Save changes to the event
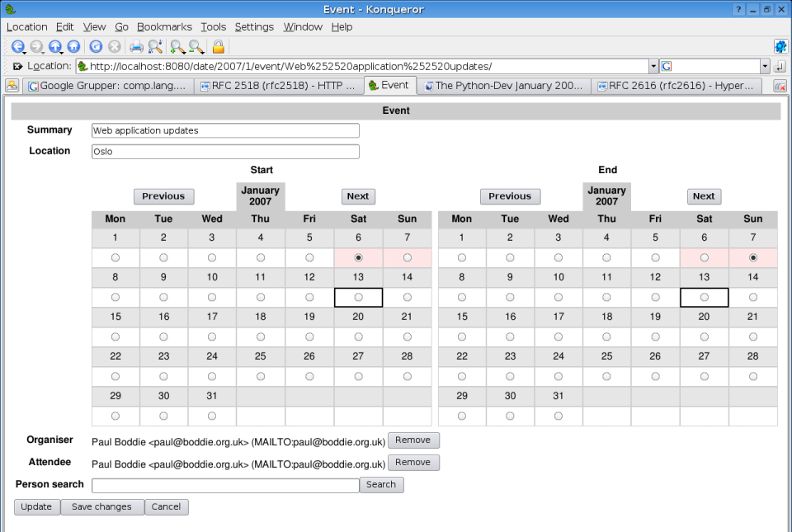 (101, 506)
